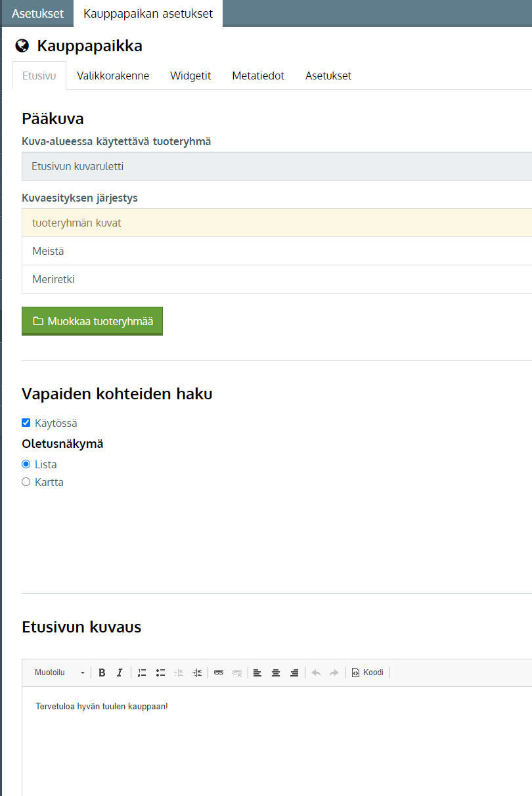Open the Etusivu tab
The height and width of the screenshot is (796, 532).
coord(39,76)
